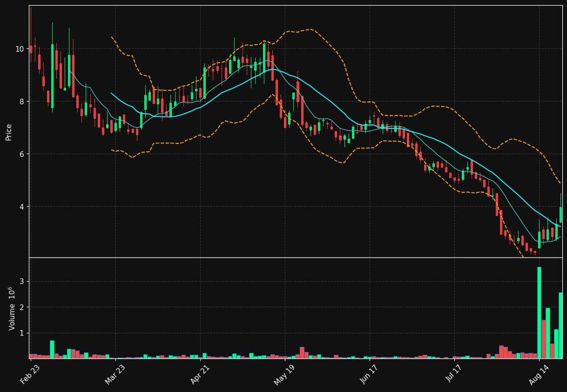The image size is (567, 392).
Task: Click the price axis value 6
Action: click(x=21, y=154)
